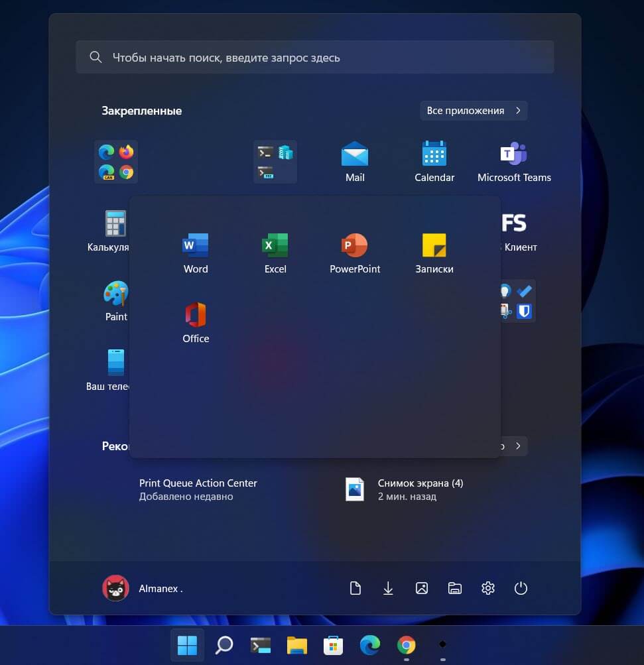The height and width of the screenshot is (665, 644).
Task: Expand the recommended section chevron button
Action: [514, 446]
